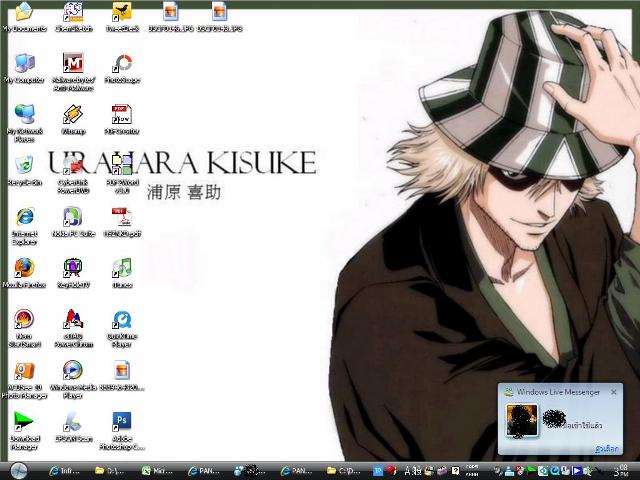The image size is (640, 480).
Task: Switch to the 'D:\...' folder taskbar window
Action: point(110,471)
